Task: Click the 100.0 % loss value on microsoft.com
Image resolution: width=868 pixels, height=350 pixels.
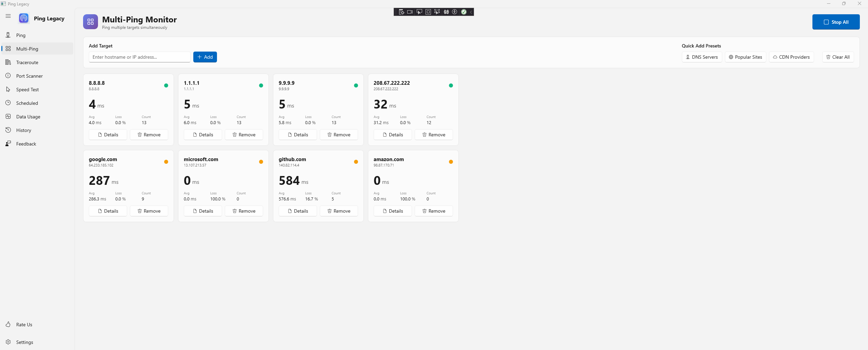Action: point(218,199)
